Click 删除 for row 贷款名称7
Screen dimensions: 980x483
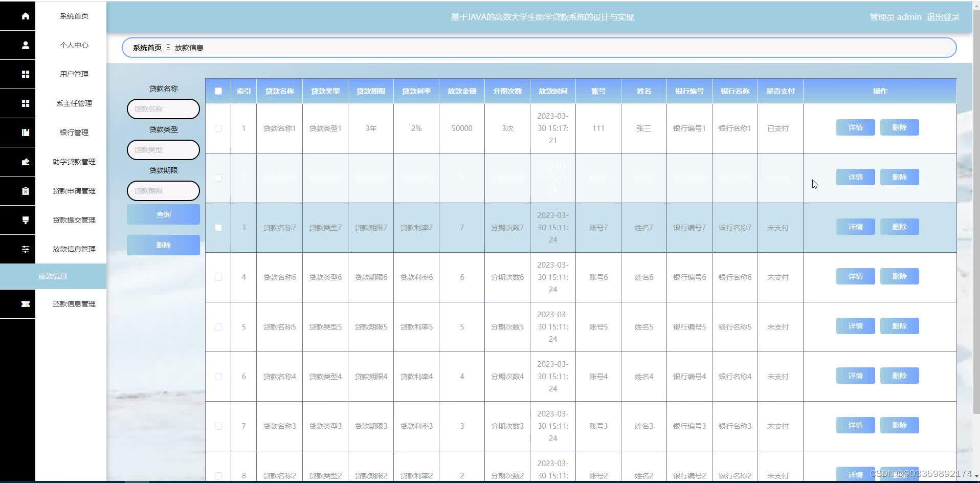point(899,227)
